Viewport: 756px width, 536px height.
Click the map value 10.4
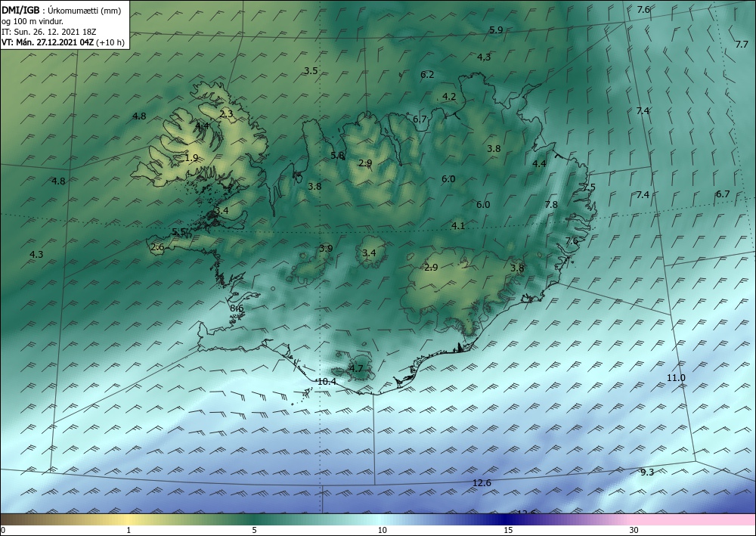(x=327, y=382)
